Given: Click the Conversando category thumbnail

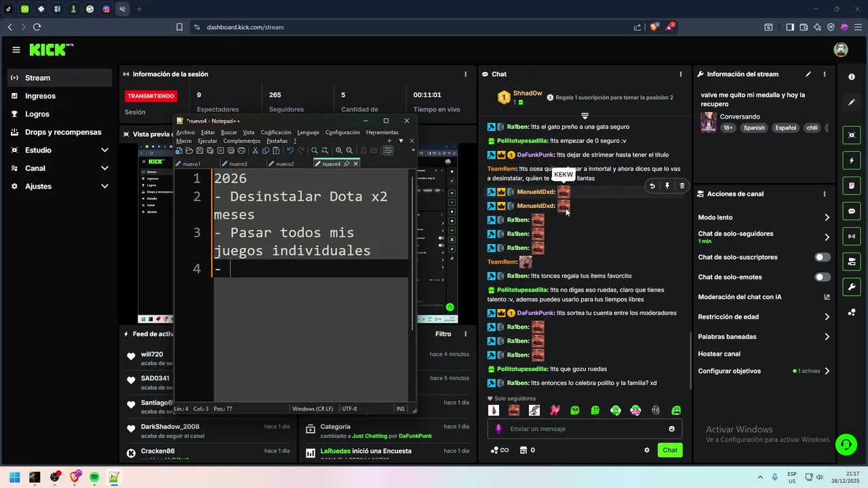Looking at the screenshot, I should coord(709,122).
